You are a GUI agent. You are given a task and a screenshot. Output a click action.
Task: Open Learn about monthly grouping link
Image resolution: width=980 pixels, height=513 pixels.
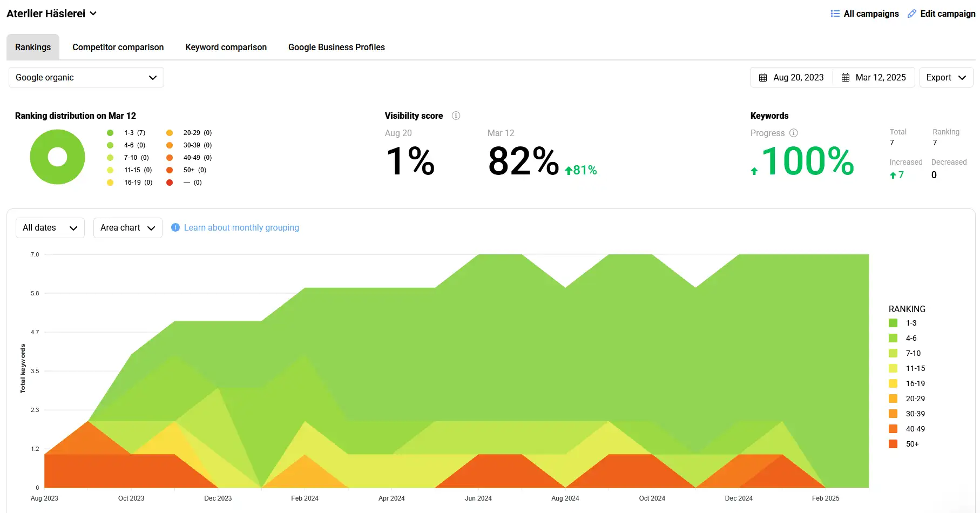coord(241,227)
